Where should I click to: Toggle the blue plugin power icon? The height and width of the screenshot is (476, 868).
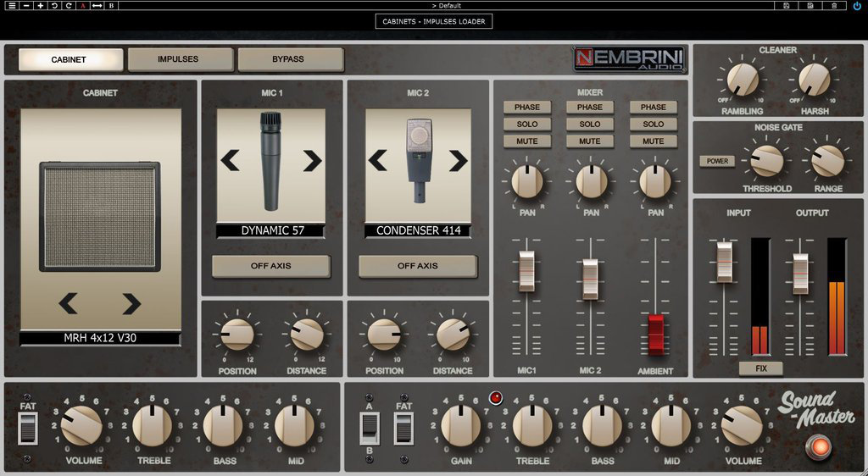(x=858, y=6)
